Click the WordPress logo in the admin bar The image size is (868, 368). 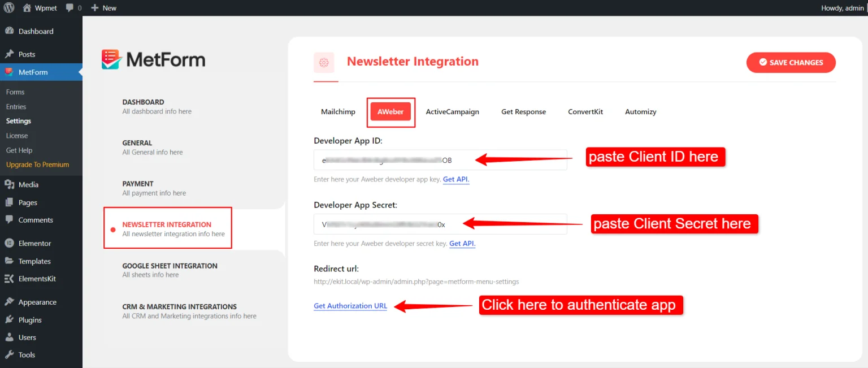8,8
